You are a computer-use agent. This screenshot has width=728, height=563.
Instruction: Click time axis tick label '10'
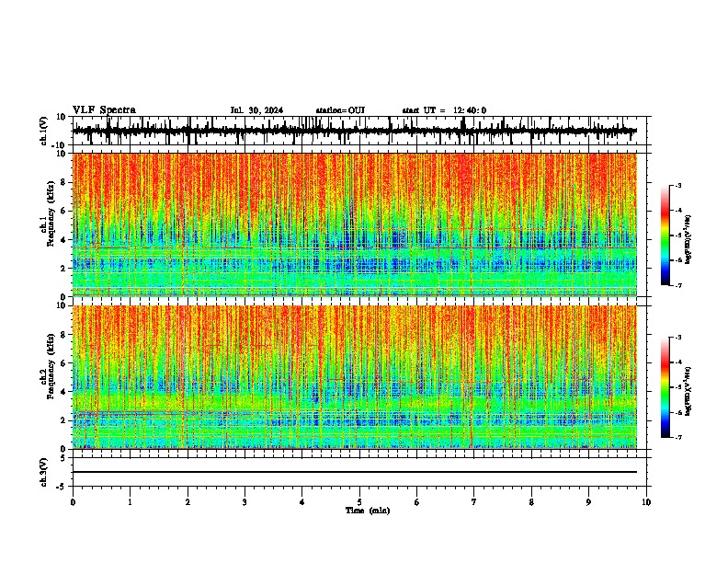[646, 502]
